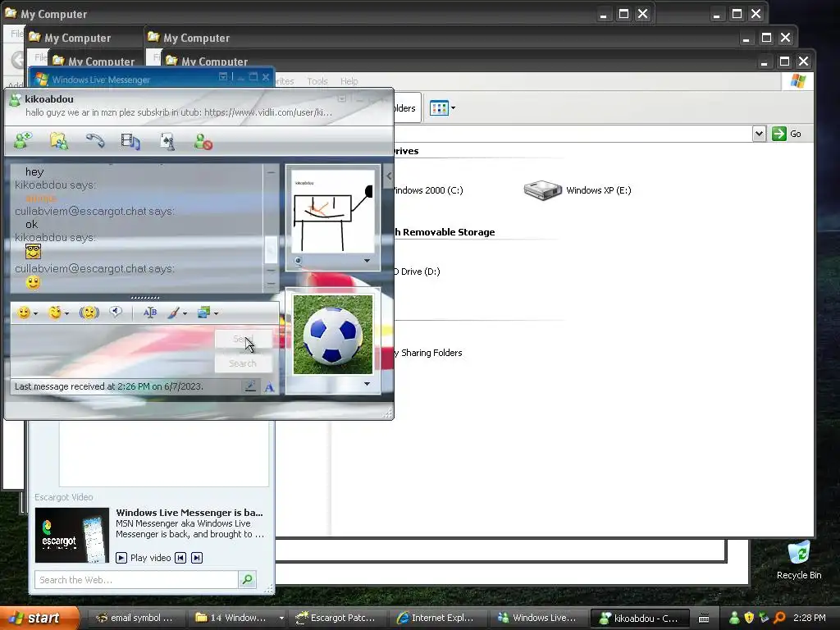Open the photo sharing pack icon
Image resolution: width=840 pixels, height=630 pixels.
coord(203,313)
